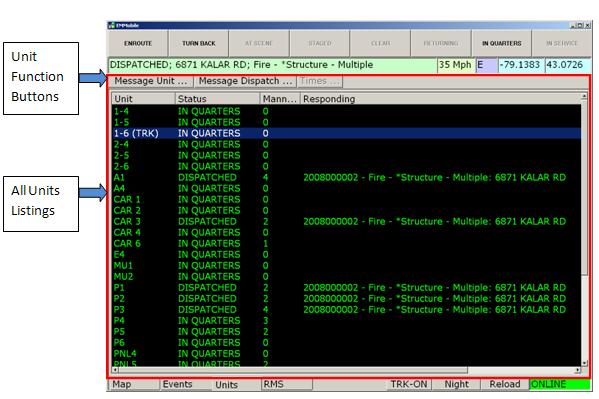Screen dimensions: 599x399
Task: Click horizontal scrollbar left arrow
Action: pos(115,370)
